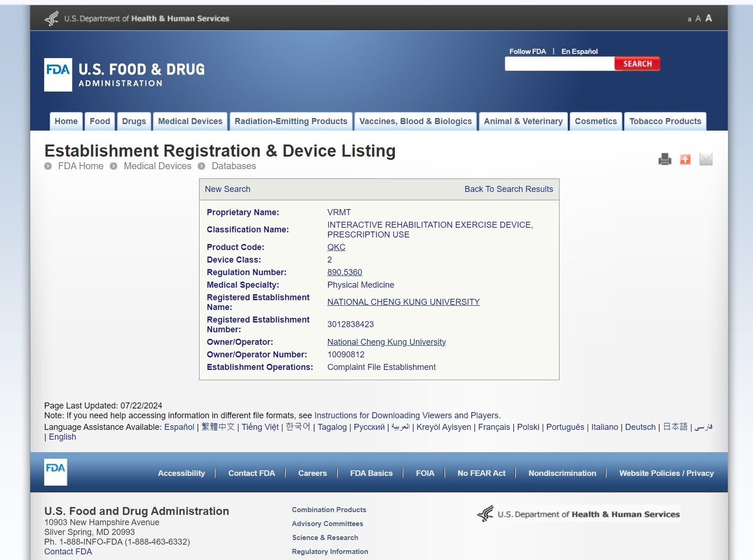Viewport: 753px width, 560px height.
Task: Open Regulatory Information link
Action: click(330, 552)
